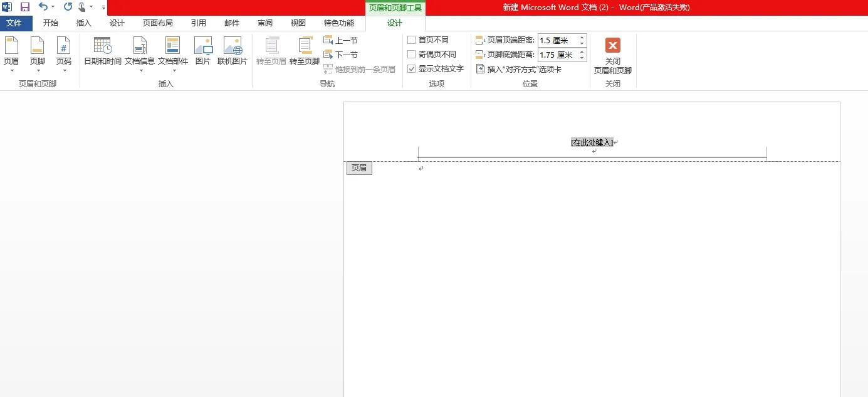868x397 pixels.
Task: Click the 1.5 厘米 header distance field
Action: pos(558,40)
